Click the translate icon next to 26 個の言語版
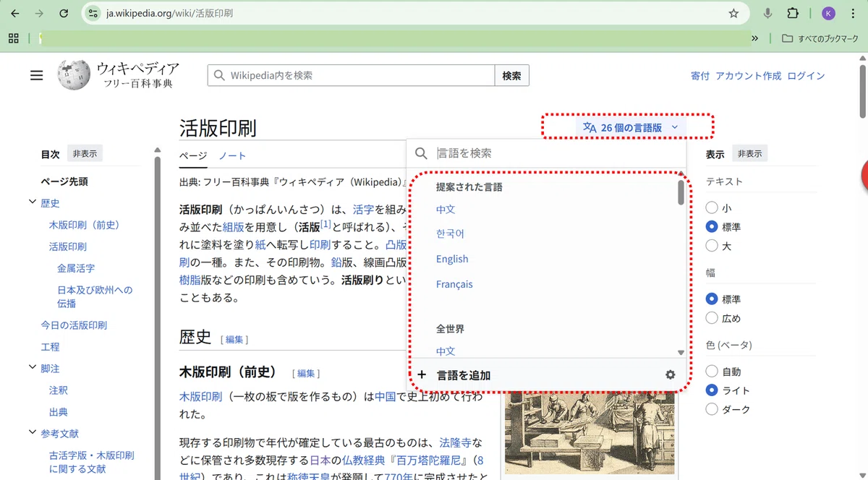 590,127
